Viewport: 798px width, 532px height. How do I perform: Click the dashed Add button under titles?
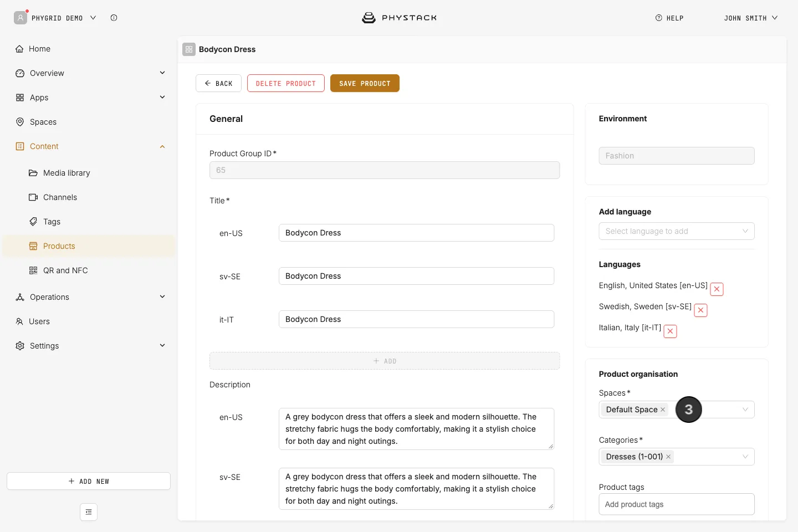pos(385,361)
